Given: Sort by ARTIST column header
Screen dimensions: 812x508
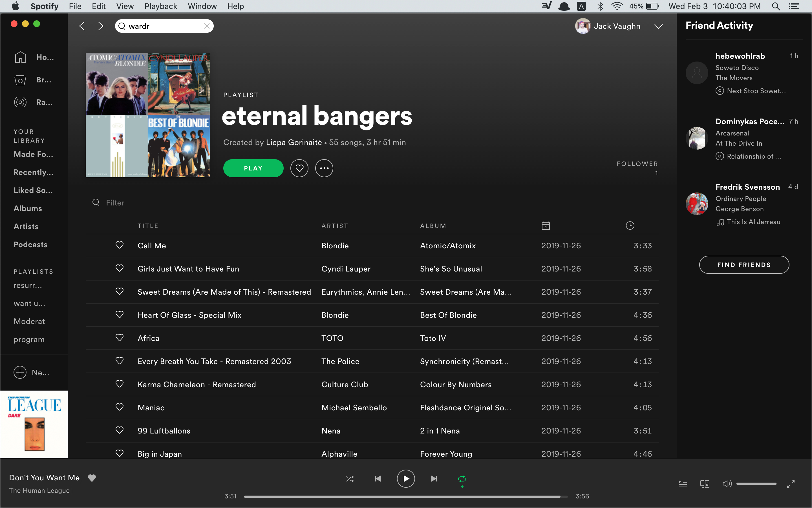Looking at the screenshot, I should tap(335, 226).
